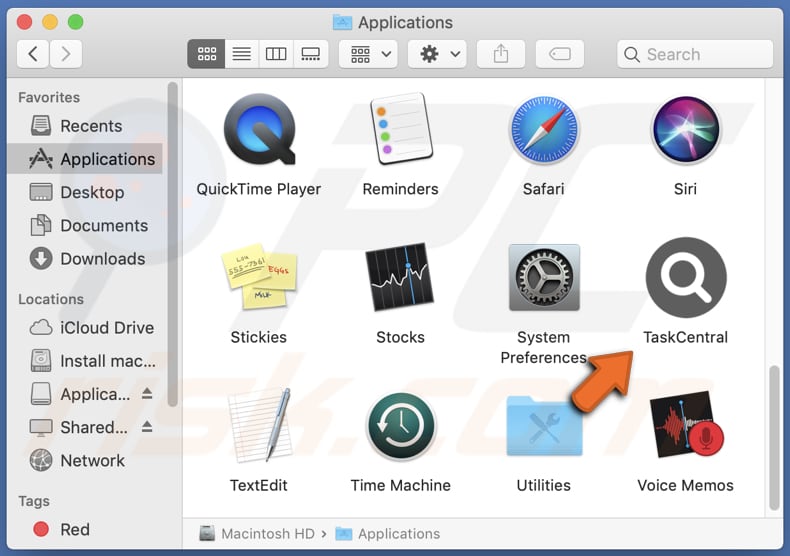790x556 pixels.
Task: Select Downloads in the sidebar
Action: [85, 259]
